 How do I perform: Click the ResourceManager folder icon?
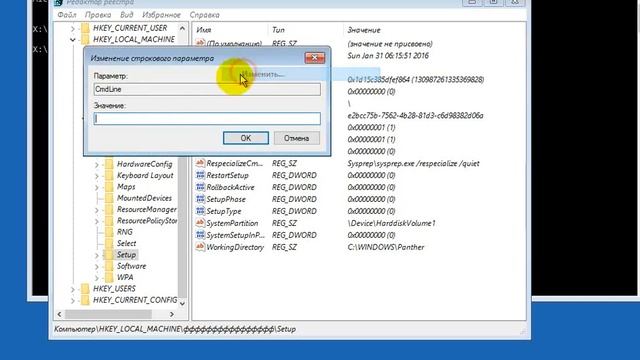(x=109, y=209)
